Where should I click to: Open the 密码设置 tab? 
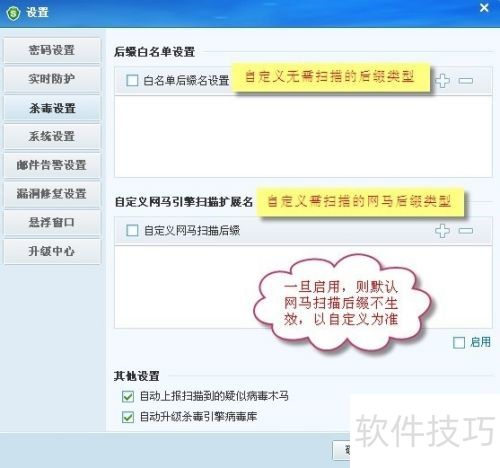click(x=52, y=50)
